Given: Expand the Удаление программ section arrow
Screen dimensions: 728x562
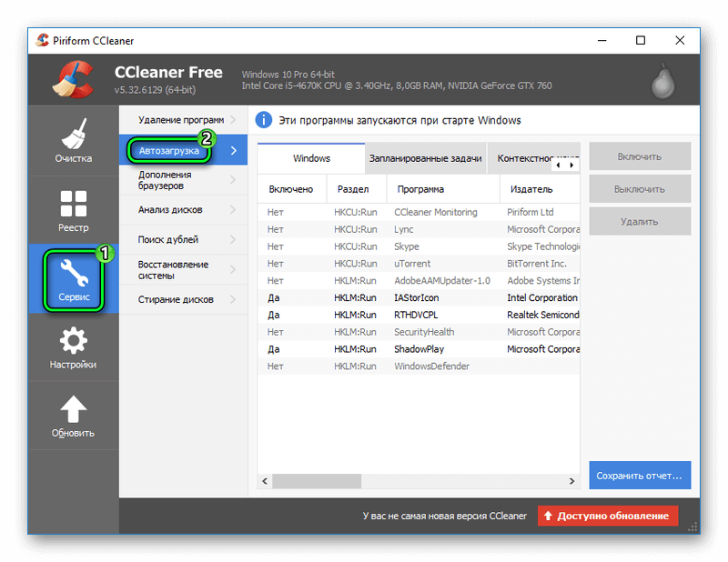Looking at the screenshot, I should 233,120.
